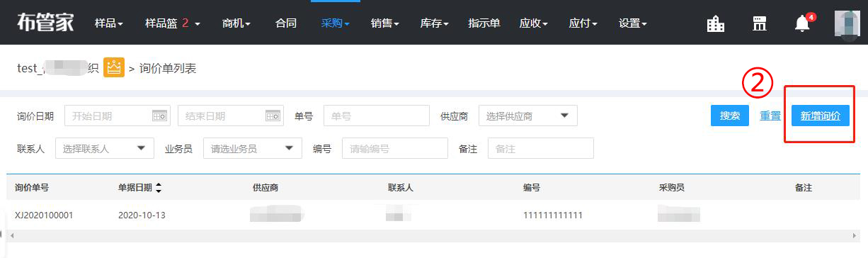Screen dimensions: 868x258
Task: Click the 询价单号 column header
Action: coord(32,188)
